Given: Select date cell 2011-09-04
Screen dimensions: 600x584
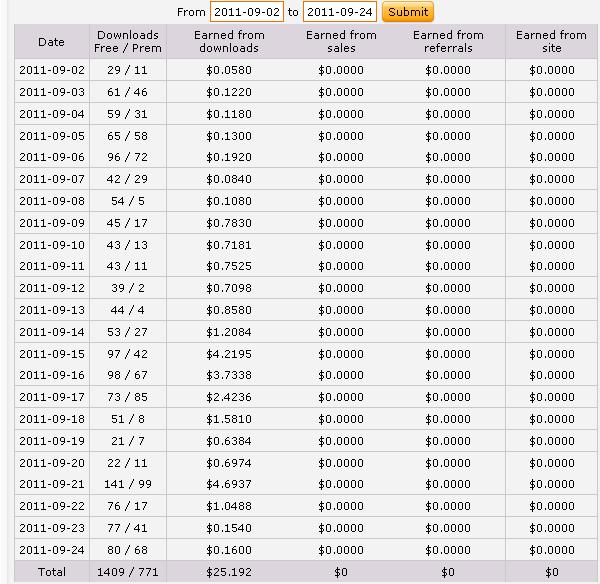Looking at the screenshot, I should pyautogui.click(x=52, y=114).
